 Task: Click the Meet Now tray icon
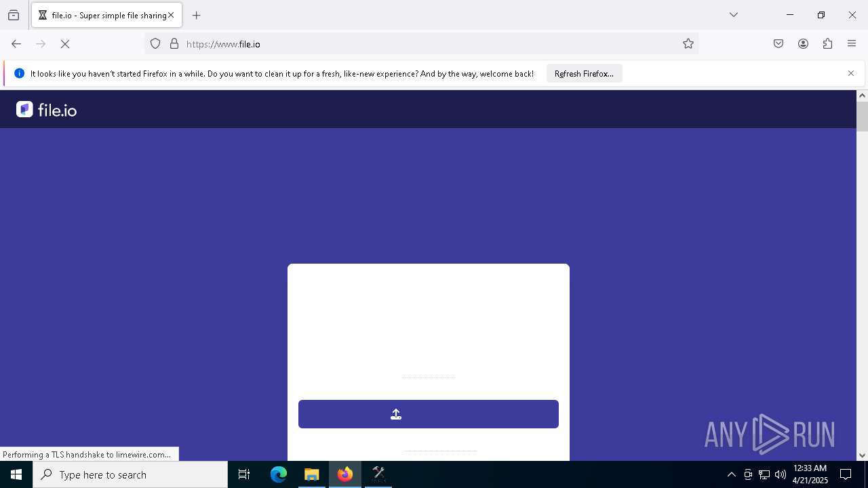[748, 474]
